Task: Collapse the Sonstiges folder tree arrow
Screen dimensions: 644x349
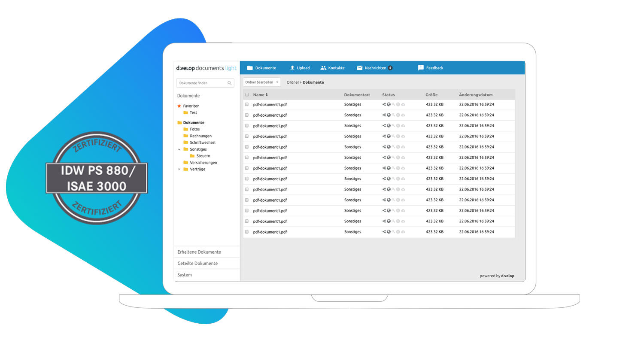Action: click(x=179, y=149)
